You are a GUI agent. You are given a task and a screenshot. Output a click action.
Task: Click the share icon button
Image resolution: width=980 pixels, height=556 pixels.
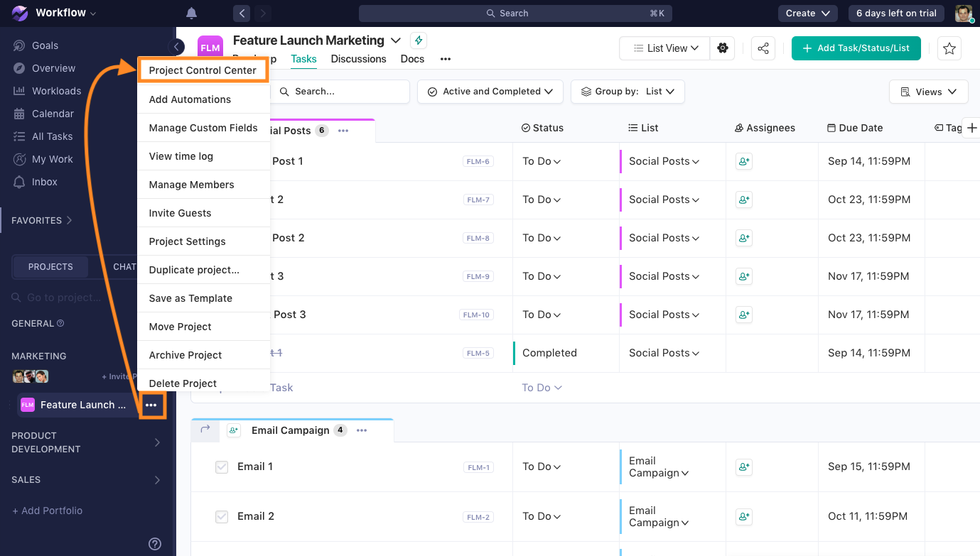coord(763,48)
